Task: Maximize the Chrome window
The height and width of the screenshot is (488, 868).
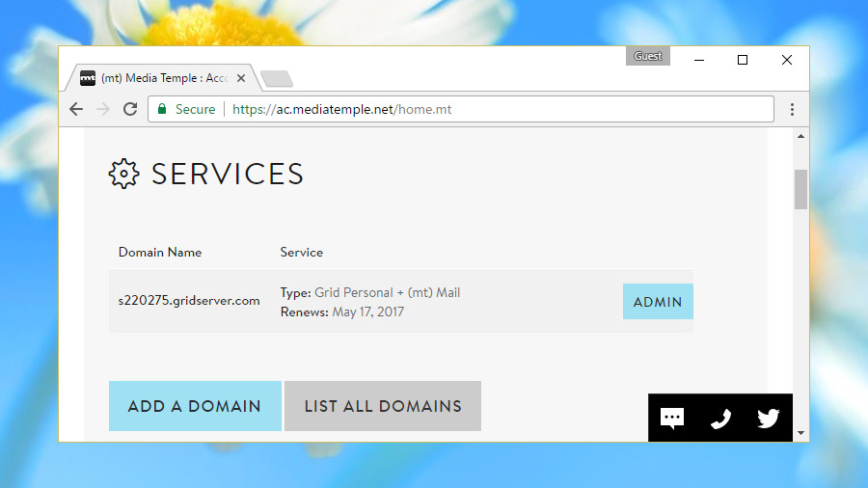Action: click(x=743, y=60)
